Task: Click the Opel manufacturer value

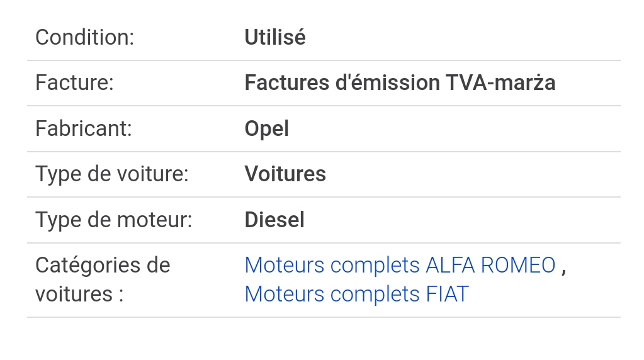Action: point(267,129)
